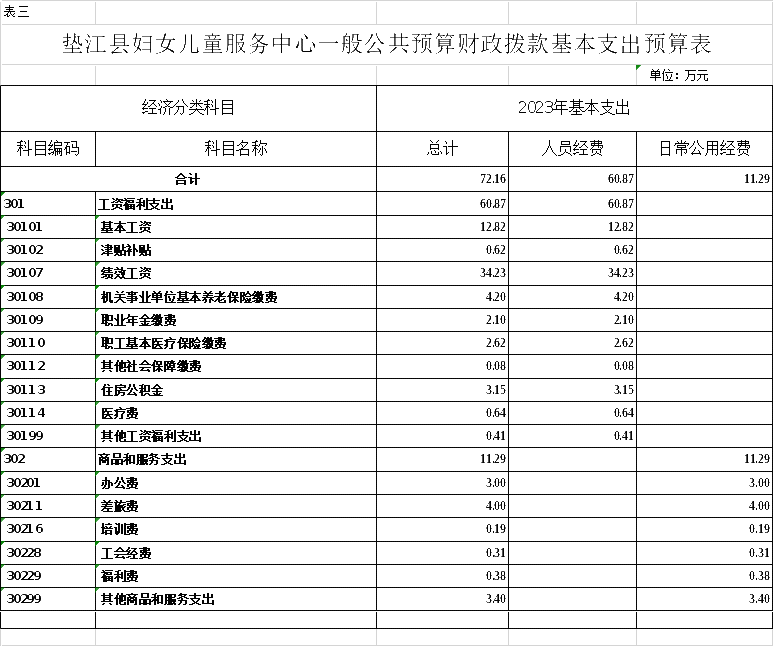Image resolution: width=774 pixels, height=646 pixels.
Task: Click the 合计 row's 11.29 cell
Action: point(705,179)
